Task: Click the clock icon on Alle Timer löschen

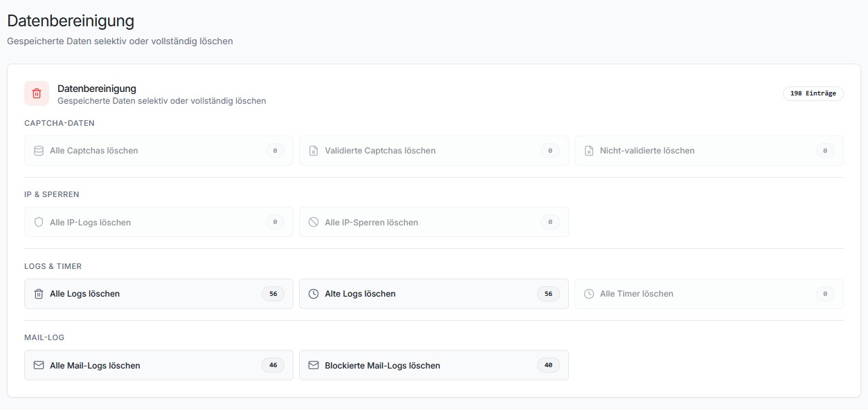Action: [588, 293]
